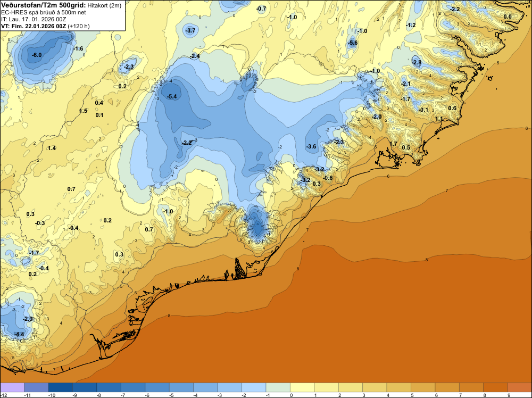Select the last legend swatch labeled 9
The width and height of the screenshot is (532, 398).
point(520,387)
